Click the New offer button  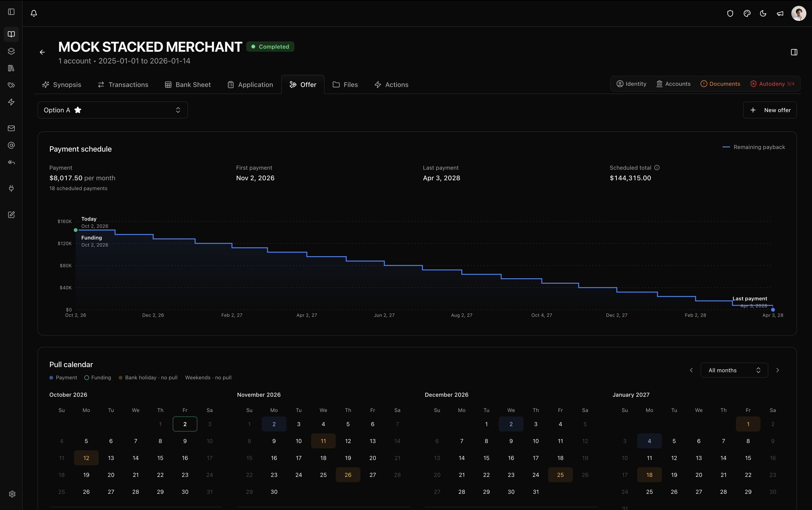770,110
